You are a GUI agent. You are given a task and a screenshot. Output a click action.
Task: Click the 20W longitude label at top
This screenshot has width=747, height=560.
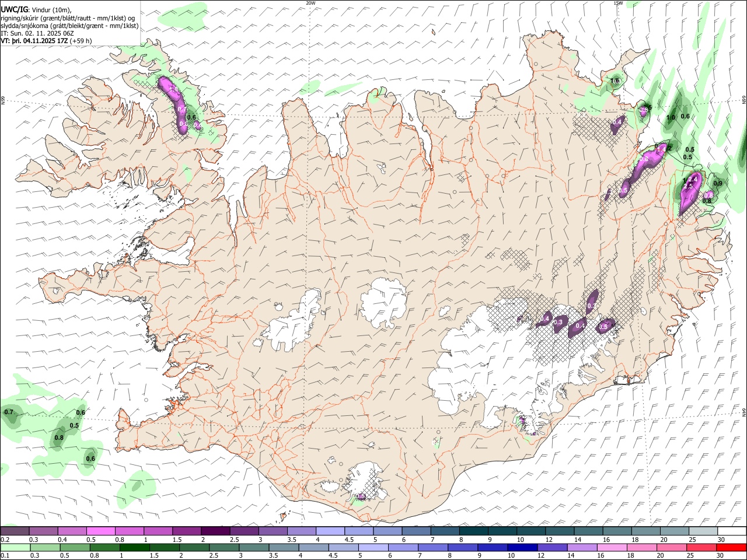click(x=310, y=3)
